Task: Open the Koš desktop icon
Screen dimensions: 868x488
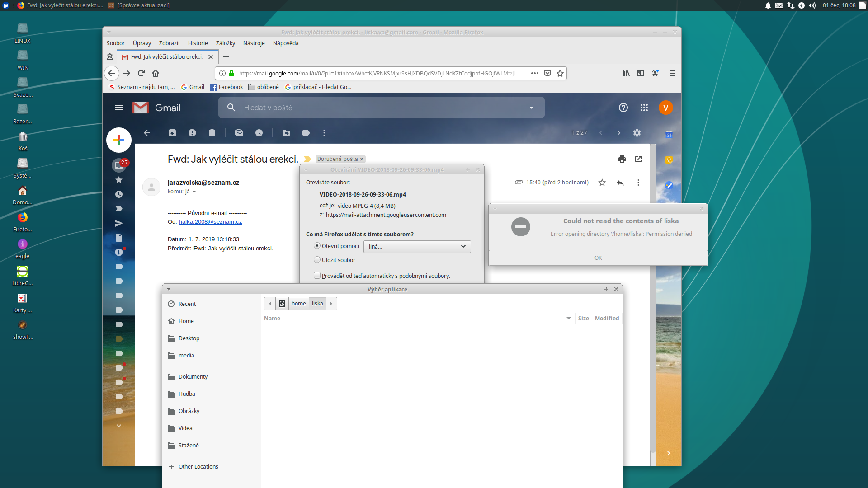Action: (x=23, y=141)
